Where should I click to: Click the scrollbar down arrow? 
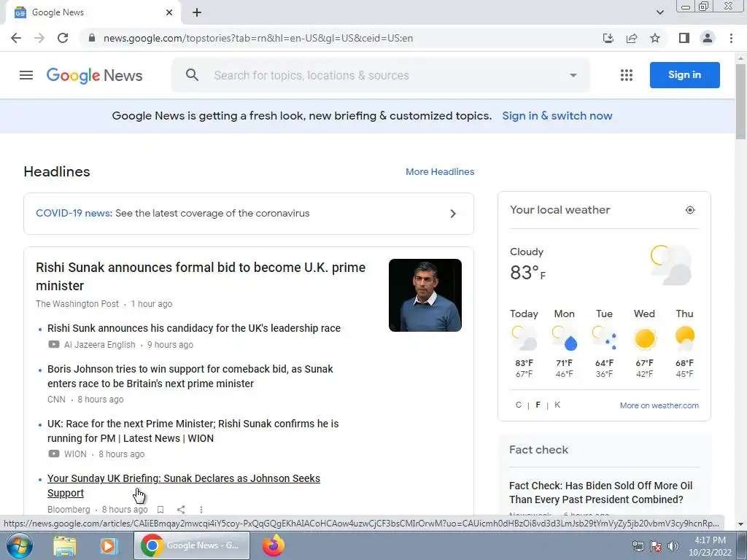741,524
